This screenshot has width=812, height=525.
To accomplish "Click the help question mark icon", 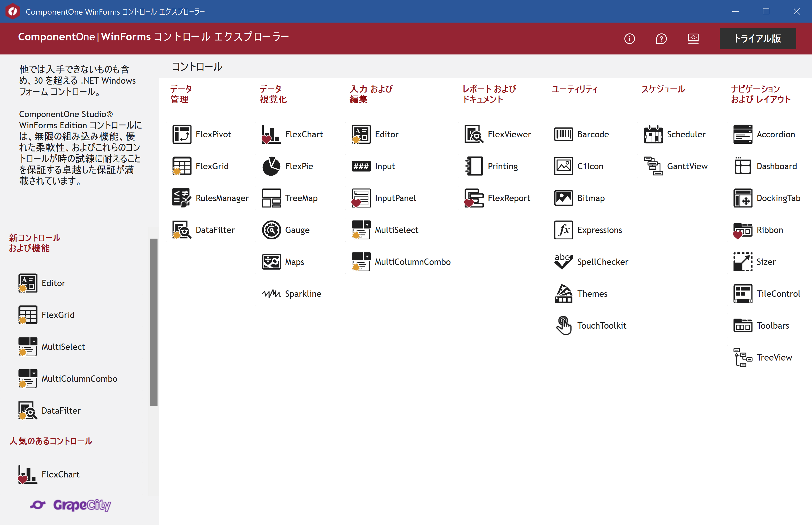I will pos(661,39).
